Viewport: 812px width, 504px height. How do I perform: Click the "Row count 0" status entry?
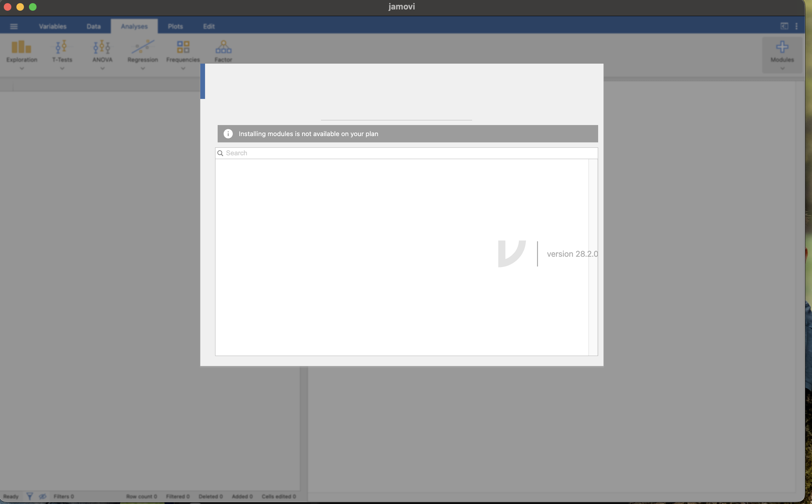(x=141, y=496)
